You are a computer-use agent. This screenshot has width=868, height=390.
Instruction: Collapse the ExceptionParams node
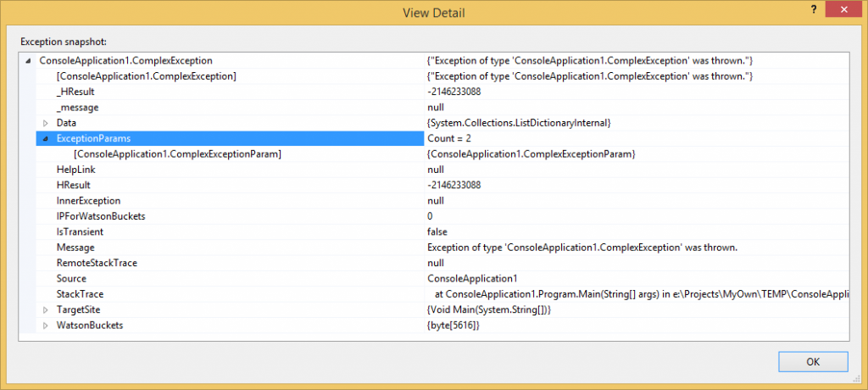click(46, 138)
